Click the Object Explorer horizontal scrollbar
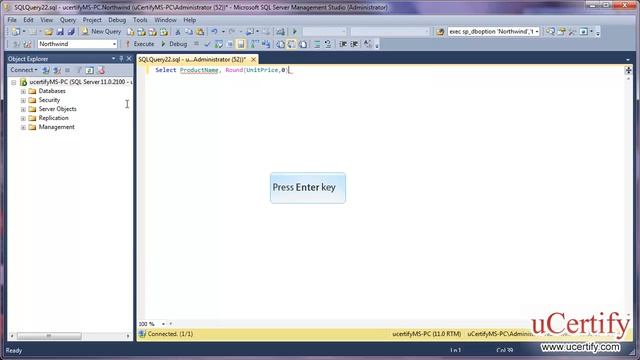This screenshot has height=360, width=640. tap(70, 336)
